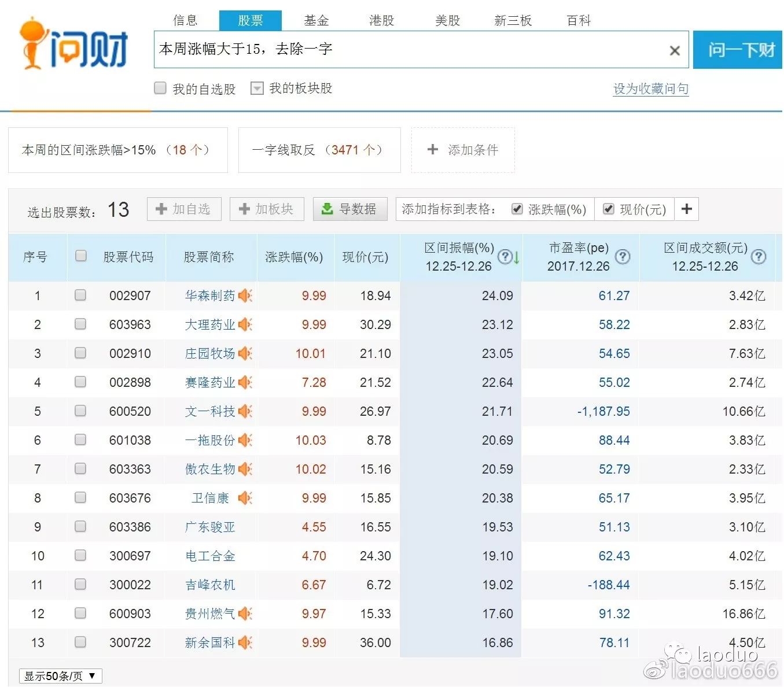
Task: Click the 添加条件 button
Action: click(x=463, y=150)
